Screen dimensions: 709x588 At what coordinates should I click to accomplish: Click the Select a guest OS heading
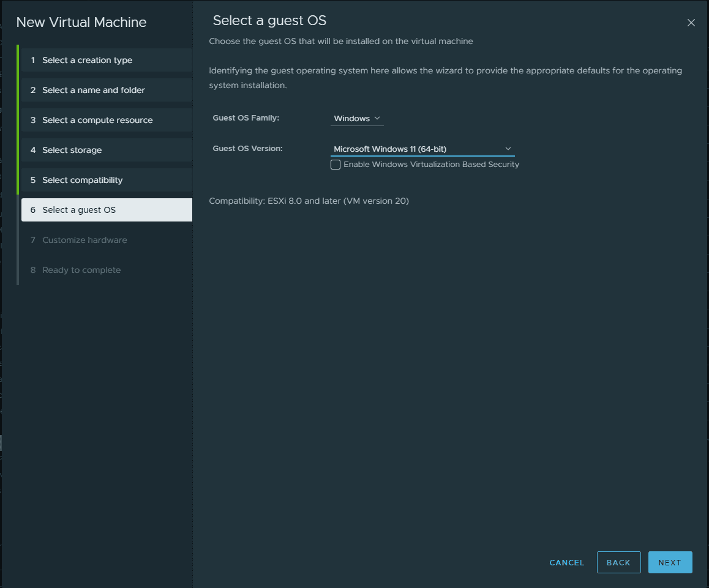pos(269,21)
